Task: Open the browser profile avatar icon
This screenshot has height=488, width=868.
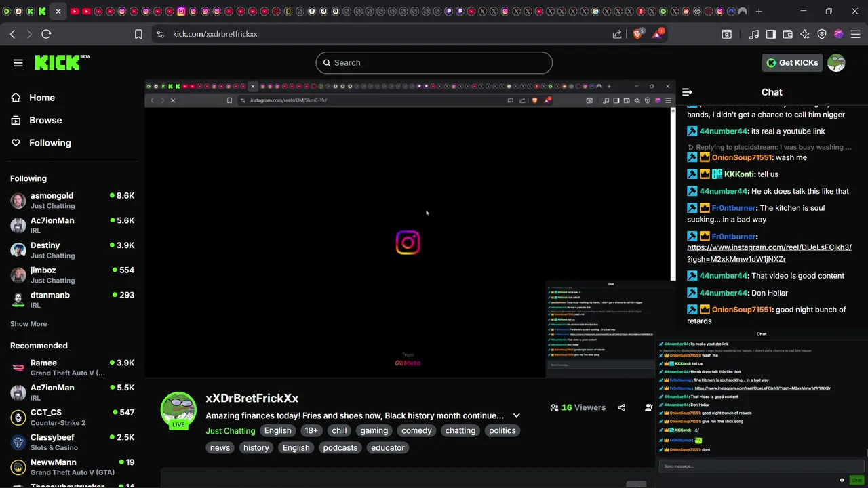Action: pos(839,34)
